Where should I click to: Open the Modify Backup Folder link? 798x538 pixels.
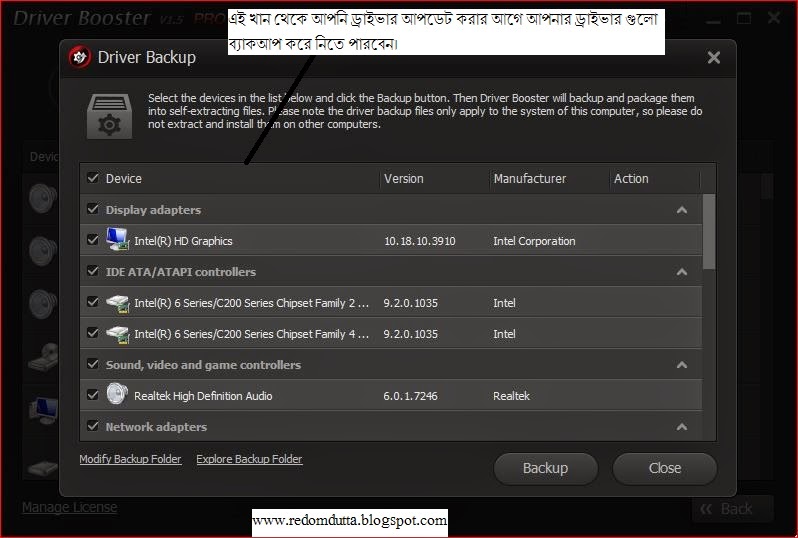[130, 459]
